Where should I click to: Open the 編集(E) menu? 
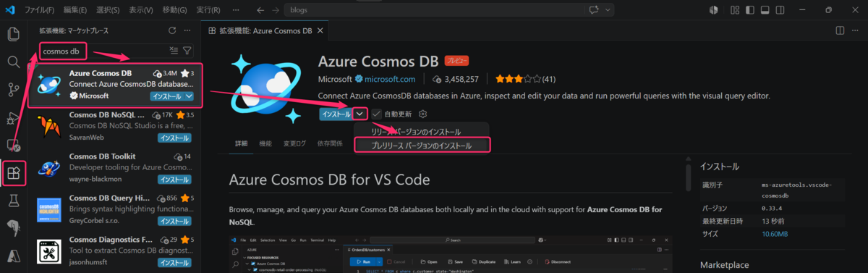coord(76,10)
